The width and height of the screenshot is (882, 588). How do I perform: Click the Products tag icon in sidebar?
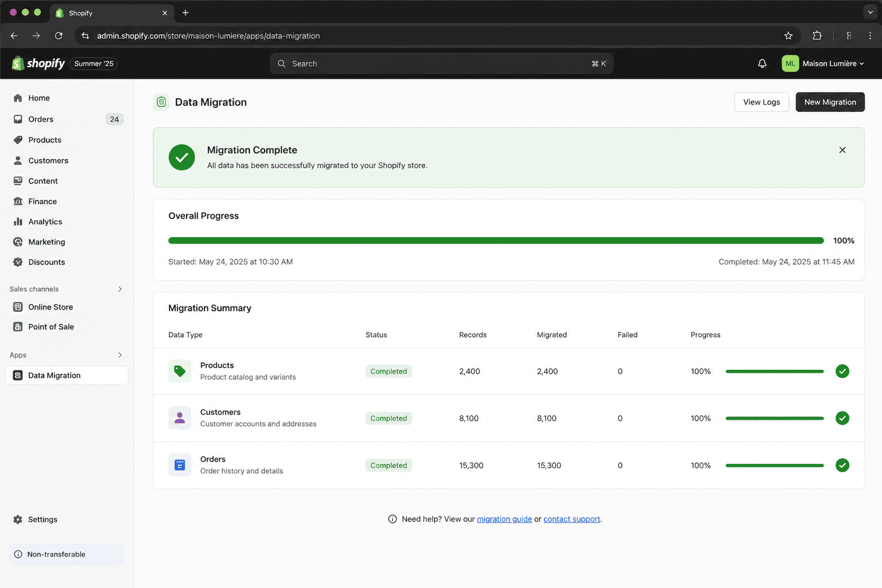18,140
